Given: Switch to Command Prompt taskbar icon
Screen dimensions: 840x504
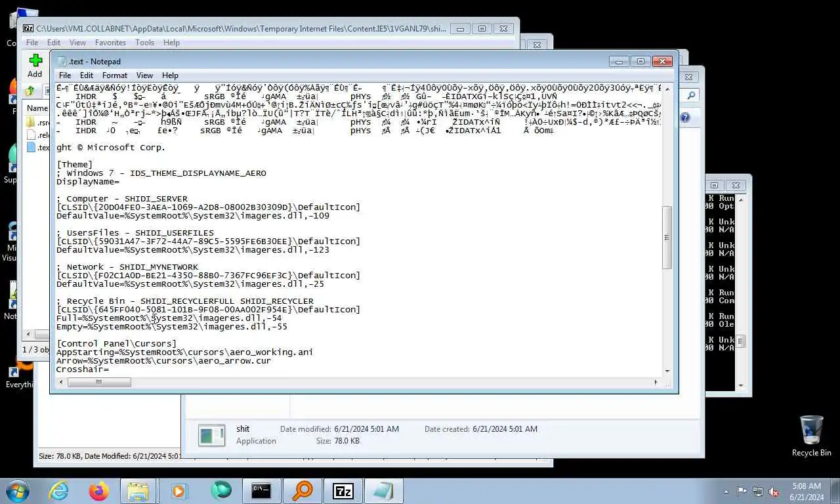Looking at the screenshot, I should tap(261, 491).
